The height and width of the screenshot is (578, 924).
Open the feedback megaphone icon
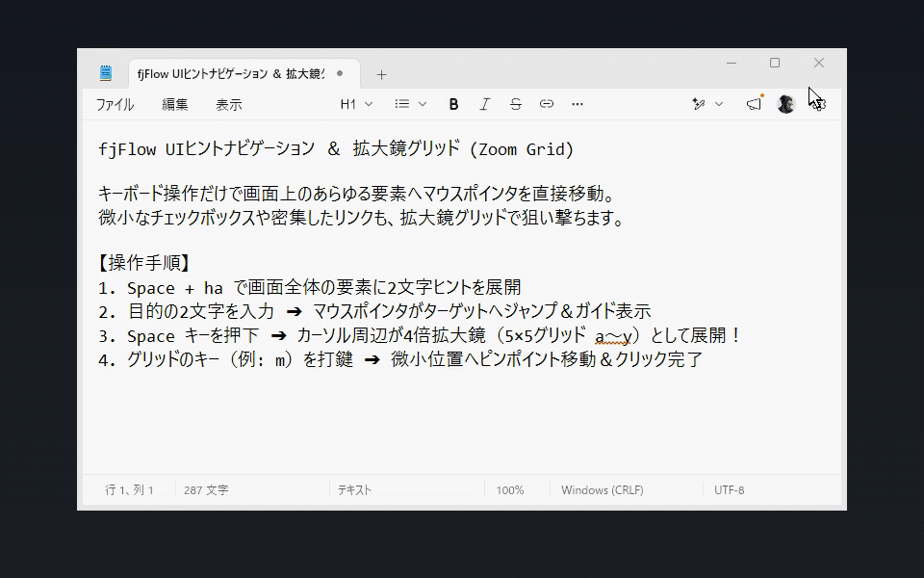[754, 104]
